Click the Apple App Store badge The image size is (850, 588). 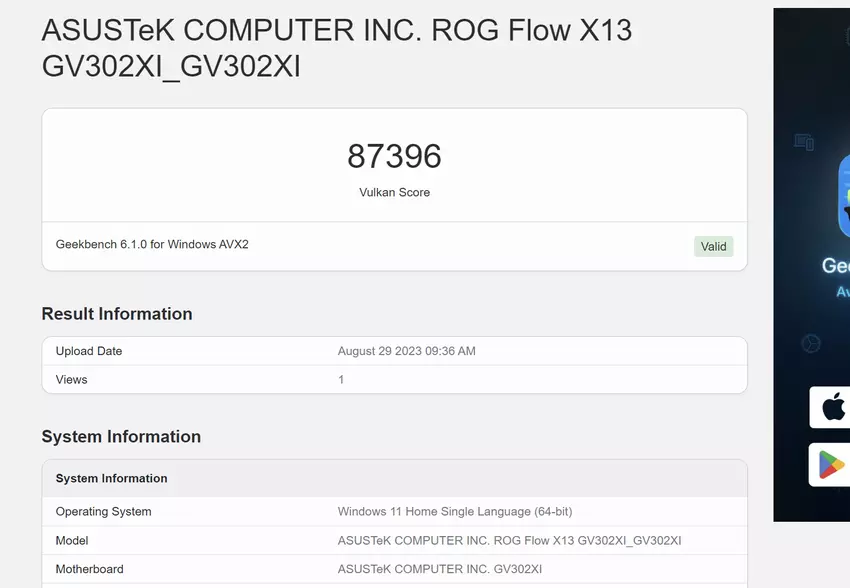(x=831, y=407)
